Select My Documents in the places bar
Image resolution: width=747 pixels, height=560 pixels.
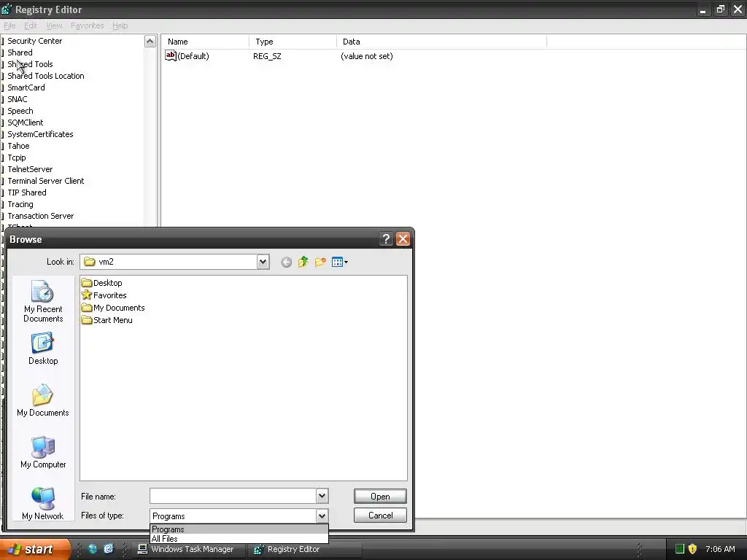tap(43, 400)
